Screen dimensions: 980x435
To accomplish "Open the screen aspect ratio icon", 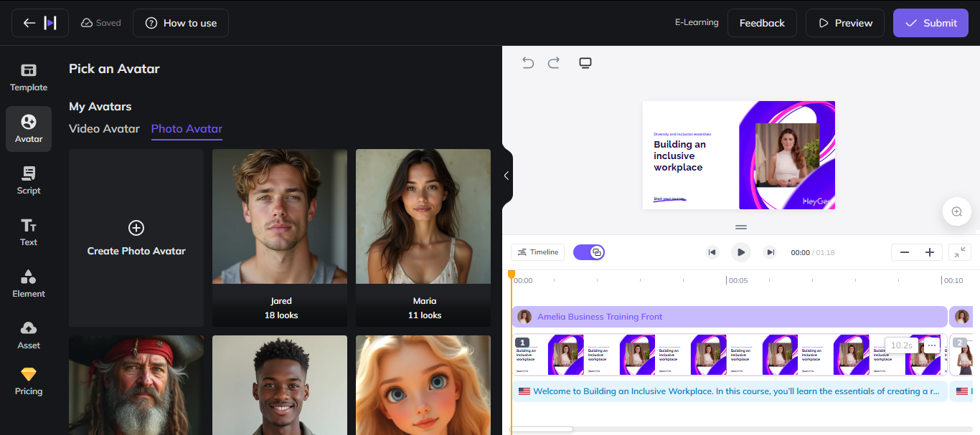I will [x=585, y=63].
